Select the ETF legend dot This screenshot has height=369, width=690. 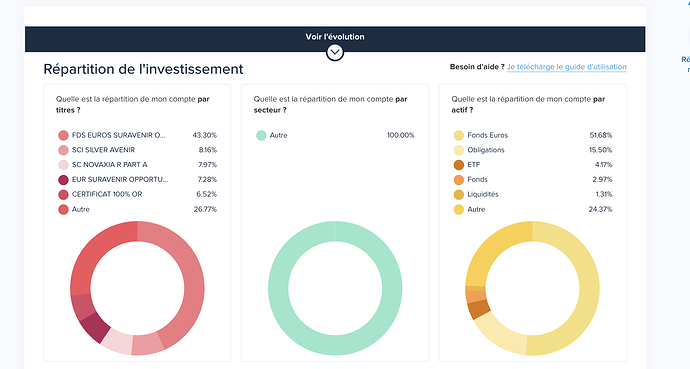point(459,165)
